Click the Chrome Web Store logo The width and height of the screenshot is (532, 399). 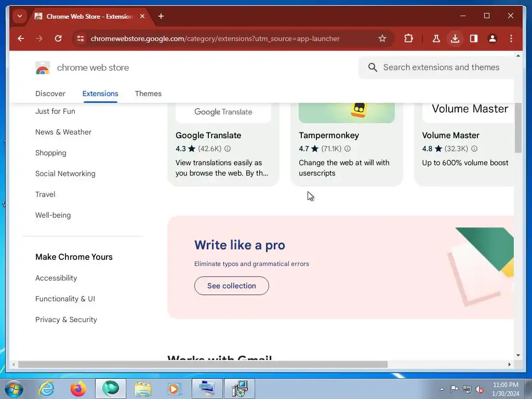coord(43,68)
